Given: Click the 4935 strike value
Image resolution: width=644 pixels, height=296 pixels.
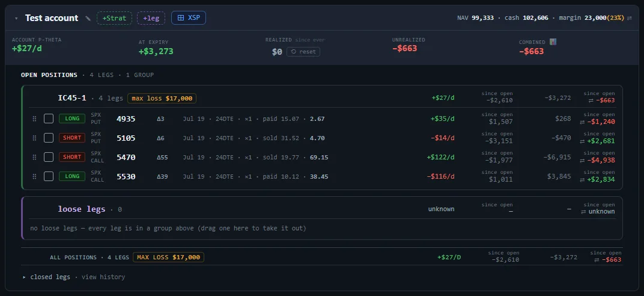Looking at the screenshot, I should [x=126, y=119].
